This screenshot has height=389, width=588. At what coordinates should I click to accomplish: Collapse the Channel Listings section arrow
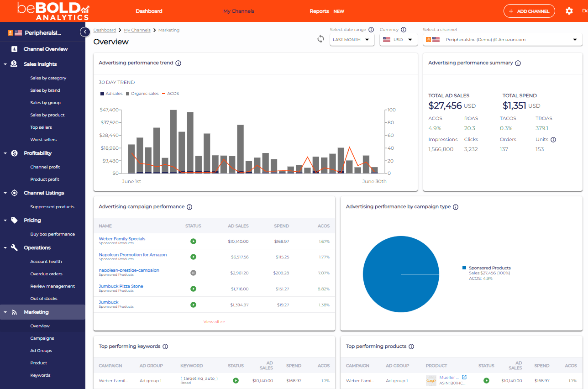pos(5,193)
